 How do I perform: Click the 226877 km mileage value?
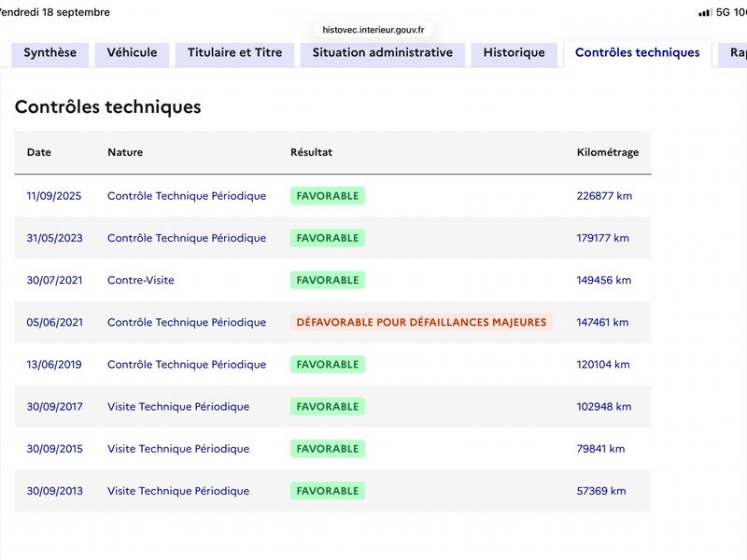pos(604,196)
